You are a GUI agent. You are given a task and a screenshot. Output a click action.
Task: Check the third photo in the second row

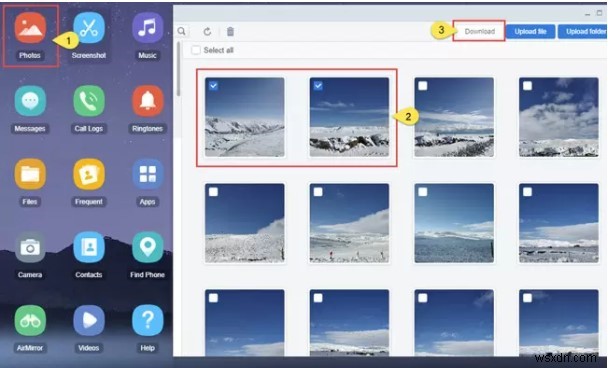423,192
